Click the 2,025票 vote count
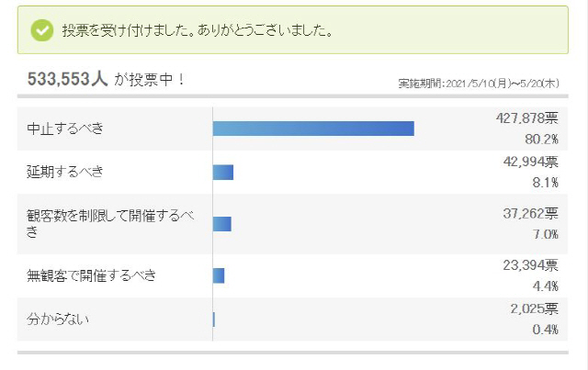The width and height of the screenshot is (588, 370). 535,308
